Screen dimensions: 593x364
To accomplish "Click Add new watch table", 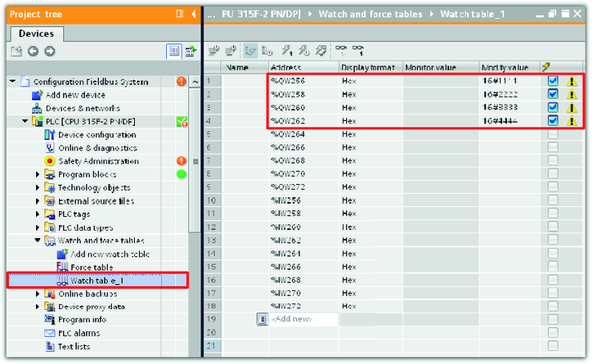I will click(111, 254).
